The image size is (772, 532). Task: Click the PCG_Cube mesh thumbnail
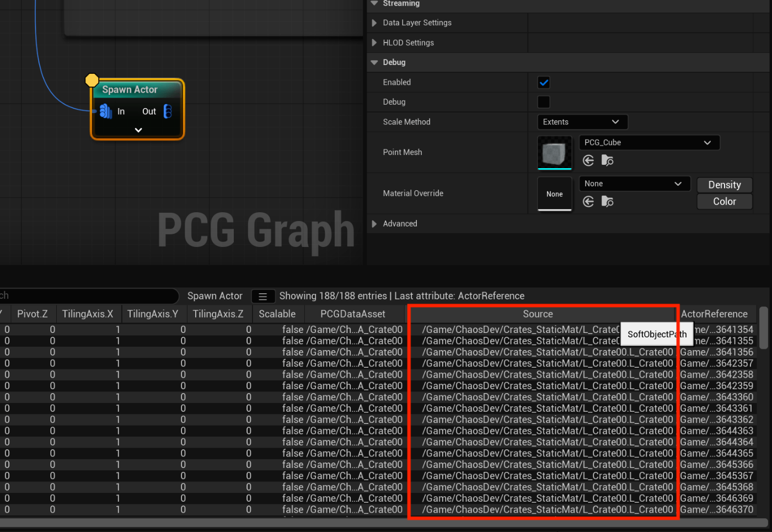(555, 152)
